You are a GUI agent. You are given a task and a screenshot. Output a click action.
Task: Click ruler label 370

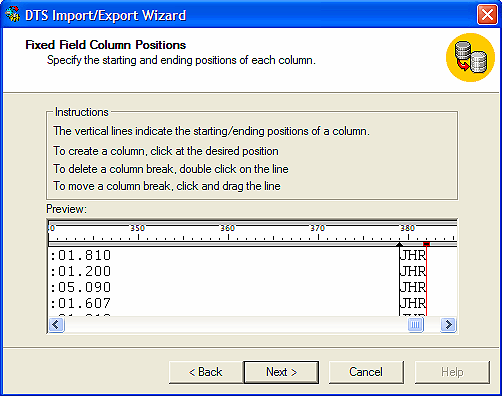pos(318,228)
